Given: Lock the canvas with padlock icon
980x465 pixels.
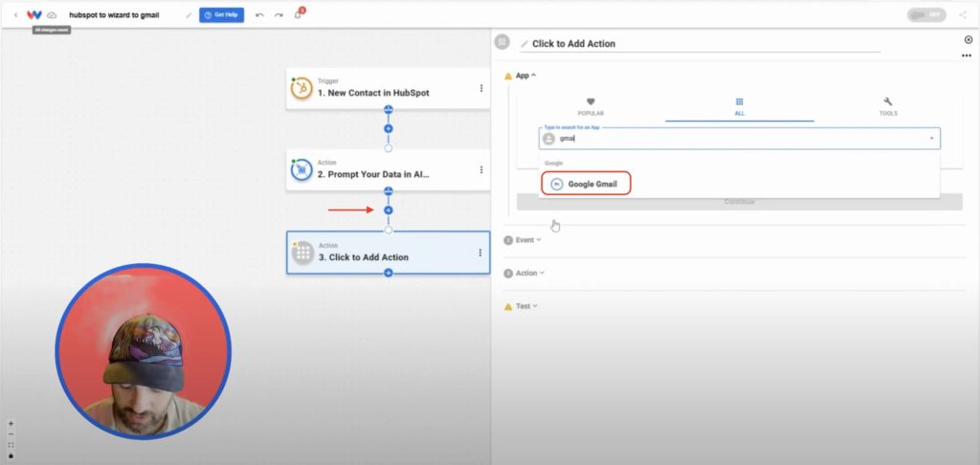Looking at the screenshot, I should coord(11,455).
